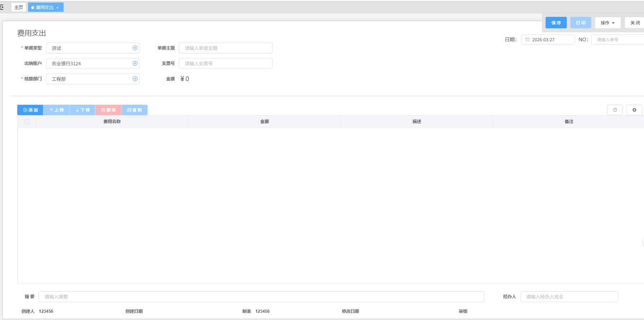The width and height of the screenshot is (644, 320).
Task: Click the refresh icon above the table
Action: pyautogui.click(x=615, y=110)
